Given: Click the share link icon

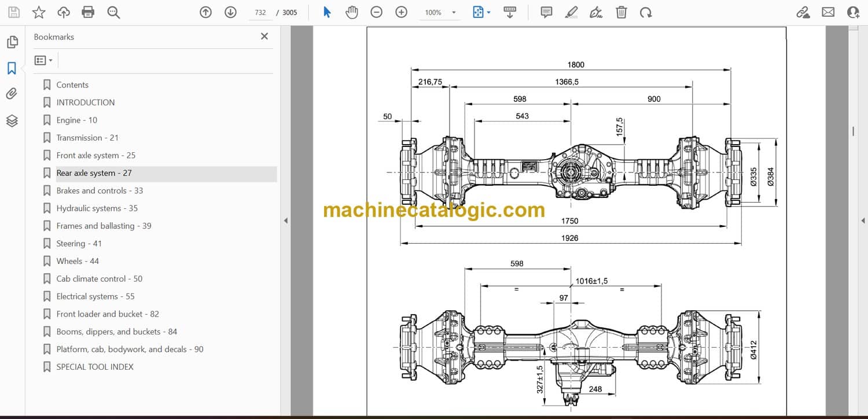Looking at the screenshot, I should (803, 12).
